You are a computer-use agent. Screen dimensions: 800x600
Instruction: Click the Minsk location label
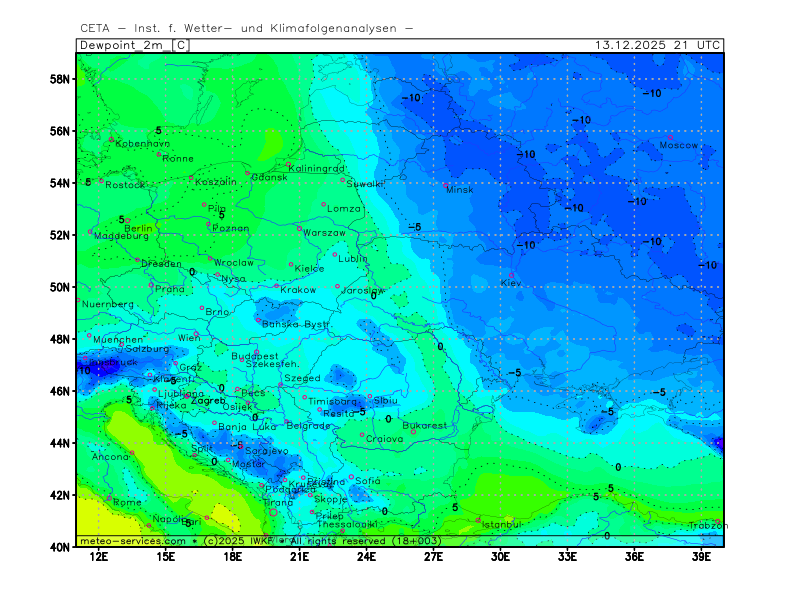pos(460,189)
